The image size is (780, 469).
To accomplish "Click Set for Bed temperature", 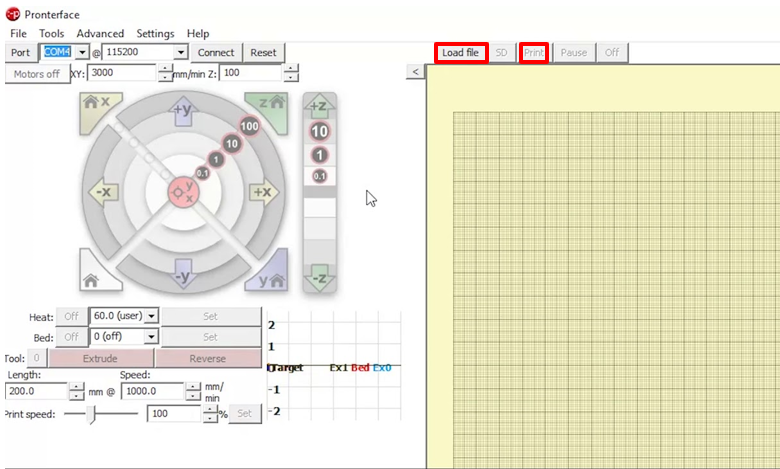I will click(210, 337).
